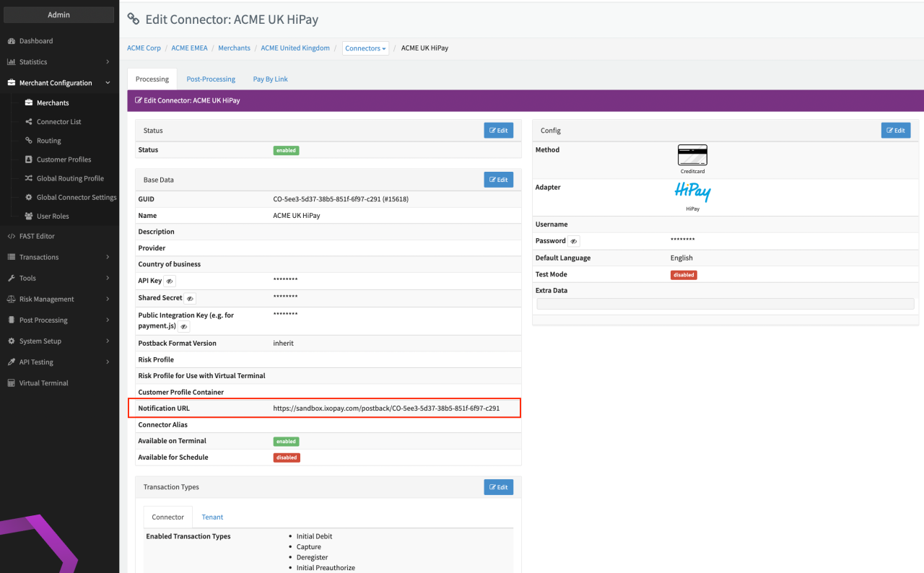Viewport: 924px width, 573px height.
Task: Open the Connectors breadcrumb dropdown
Action: click(x=366, y=48)
